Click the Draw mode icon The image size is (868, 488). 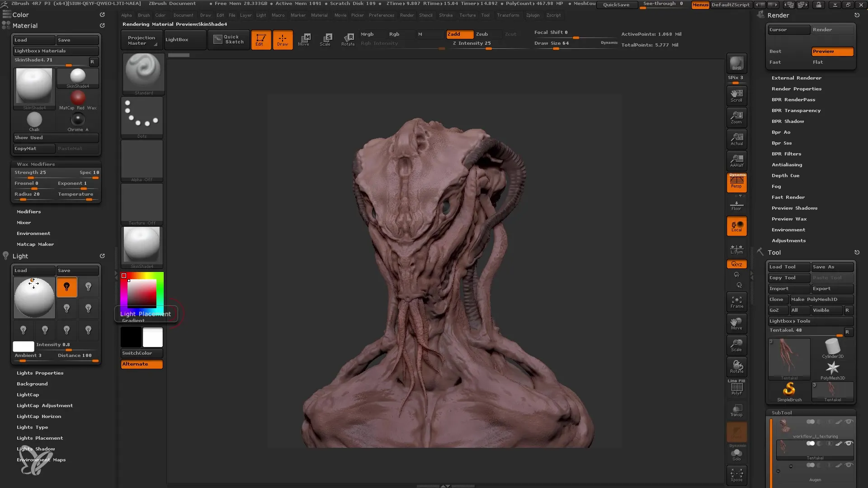(282, 39)
